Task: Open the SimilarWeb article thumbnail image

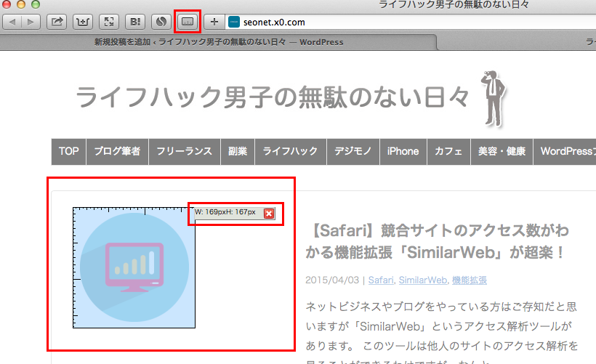Action: coord(134,267)
